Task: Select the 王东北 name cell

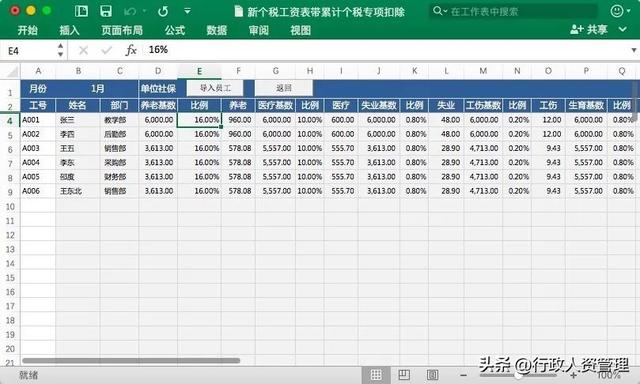Action: 78,191
